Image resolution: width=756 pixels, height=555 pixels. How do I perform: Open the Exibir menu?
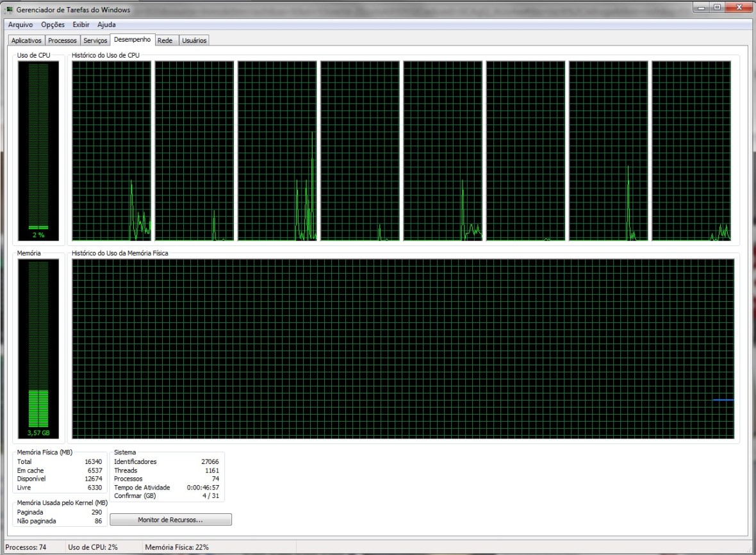point(81,24)
